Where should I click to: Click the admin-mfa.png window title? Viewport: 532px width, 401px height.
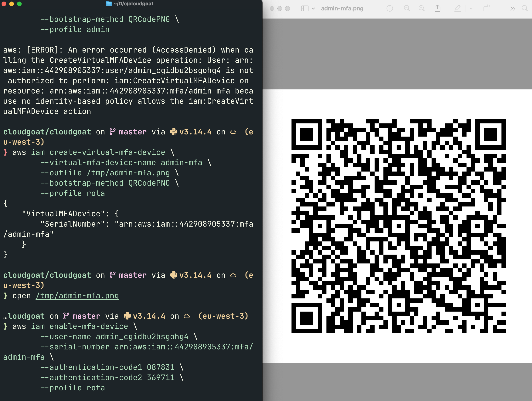pyautogui.click(x=342, y=8)
